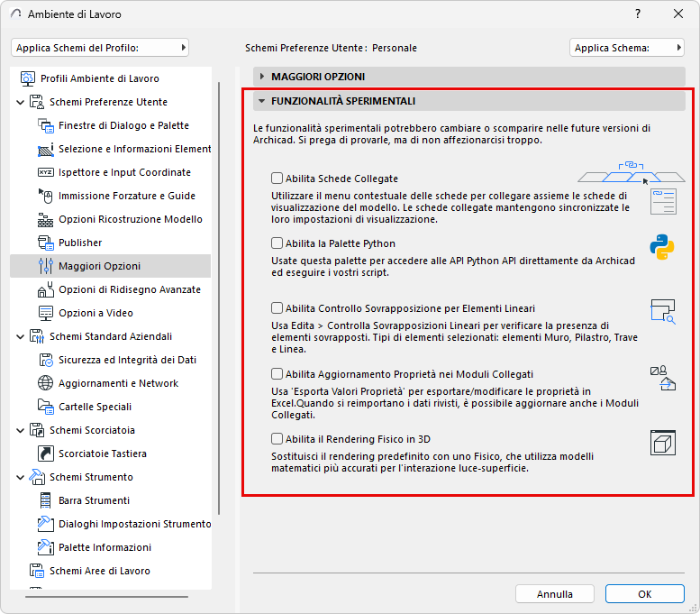
Task: Collapse the Schemi Standard Aziendali tree node
Action: (20, 337)
